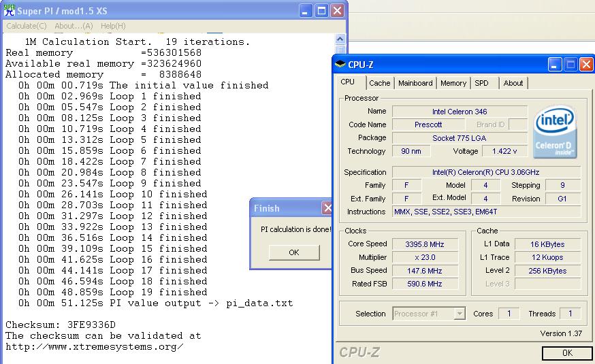Click the Technology value 90 nm
Image resolution: width=595 pixels, height=364 pixels.
click(411, 151)
